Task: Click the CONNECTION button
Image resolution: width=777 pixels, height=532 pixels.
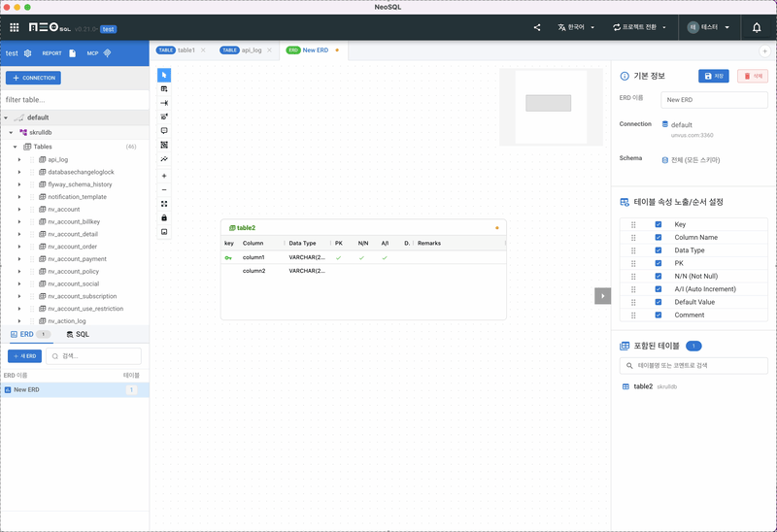Action: (33, 78)
